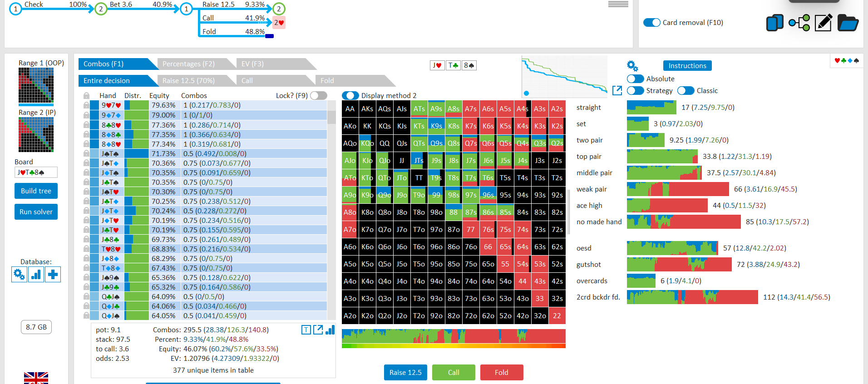Click blue Raise 12.5 button below matrix
Image resolution: width=868 pixels, height=384 pixels.
pos(405,373)
